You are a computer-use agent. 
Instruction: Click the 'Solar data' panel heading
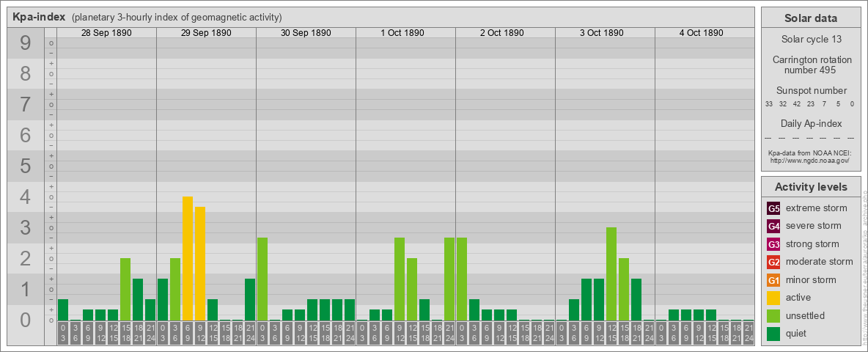[811, 18]
